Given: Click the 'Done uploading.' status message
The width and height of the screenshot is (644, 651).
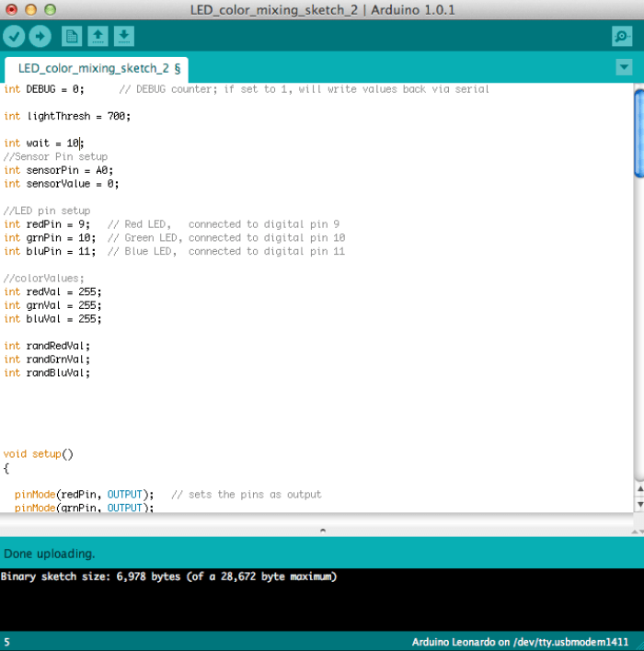Looking at the screenshot, I should (50, 554).
